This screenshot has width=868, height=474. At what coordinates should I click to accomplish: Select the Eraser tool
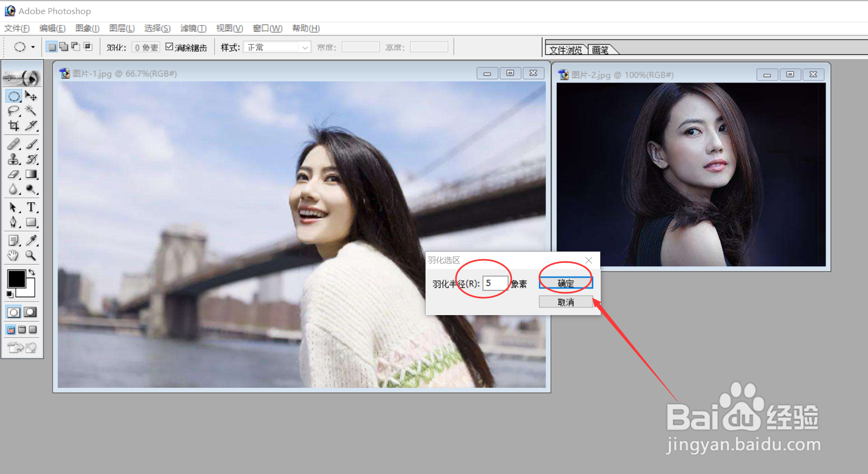coord(14,175)
